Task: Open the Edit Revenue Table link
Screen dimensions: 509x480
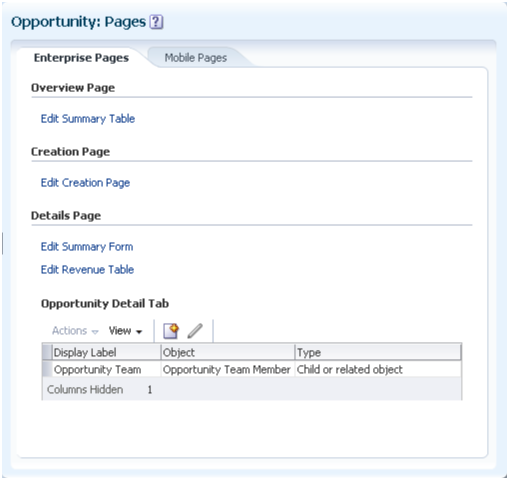Action: [x=87, y=269]
